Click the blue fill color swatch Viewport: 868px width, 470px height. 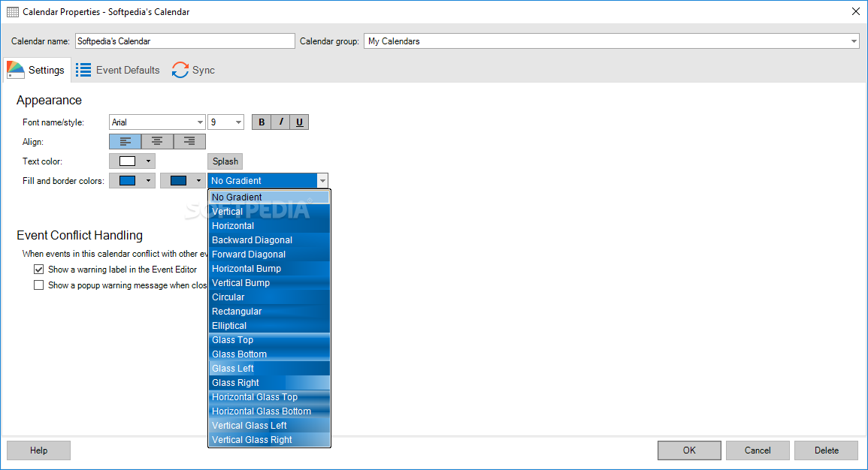pos(127,181)
